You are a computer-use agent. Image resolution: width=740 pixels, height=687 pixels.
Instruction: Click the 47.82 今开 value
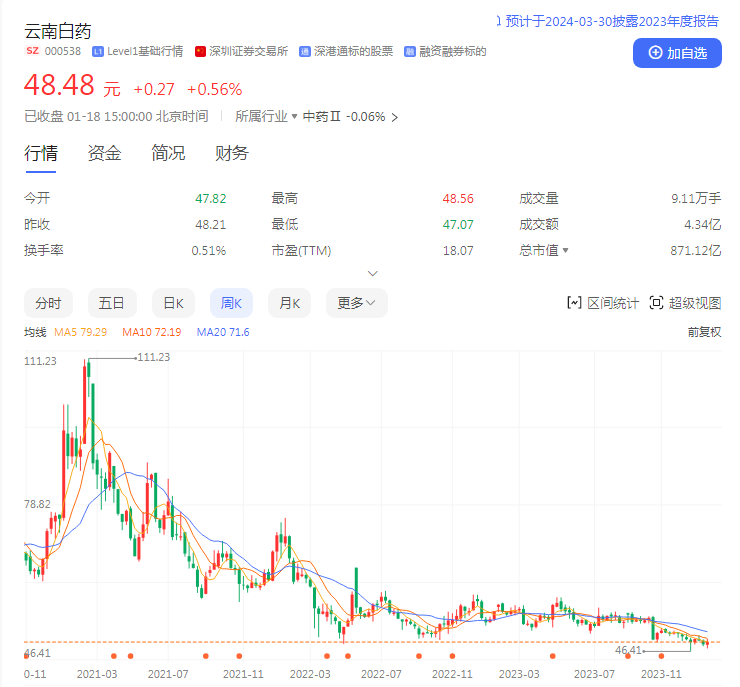[210, 199]
